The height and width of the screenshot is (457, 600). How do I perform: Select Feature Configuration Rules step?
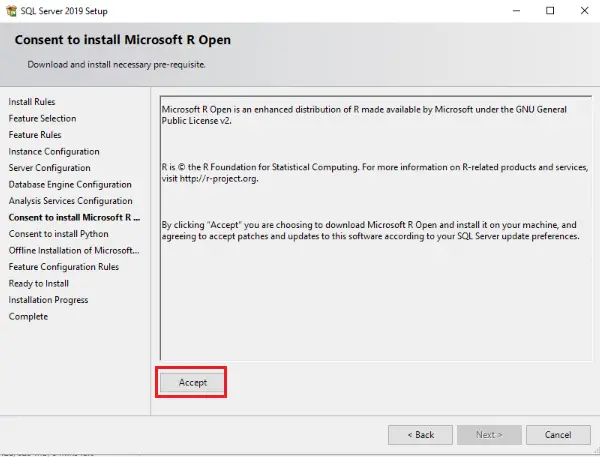(x=64, y=267)
